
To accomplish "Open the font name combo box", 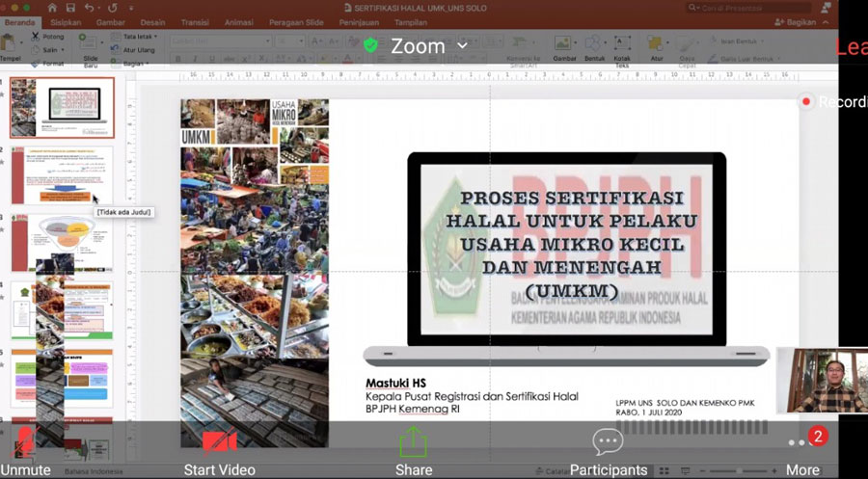I will coord(221,41).
